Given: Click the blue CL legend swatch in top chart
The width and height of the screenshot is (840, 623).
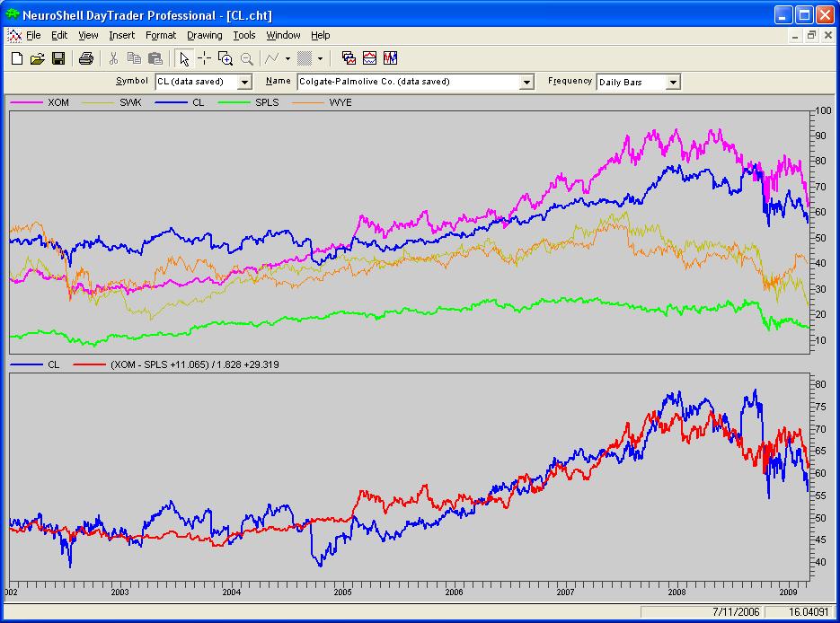Looking at the screenshot, I should click(x=171, y=102).
